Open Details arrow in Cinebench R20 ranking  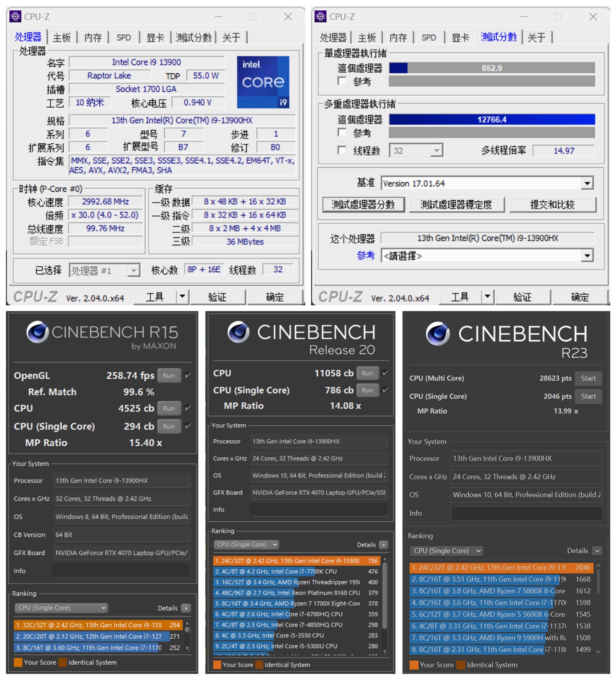[384, 544]
